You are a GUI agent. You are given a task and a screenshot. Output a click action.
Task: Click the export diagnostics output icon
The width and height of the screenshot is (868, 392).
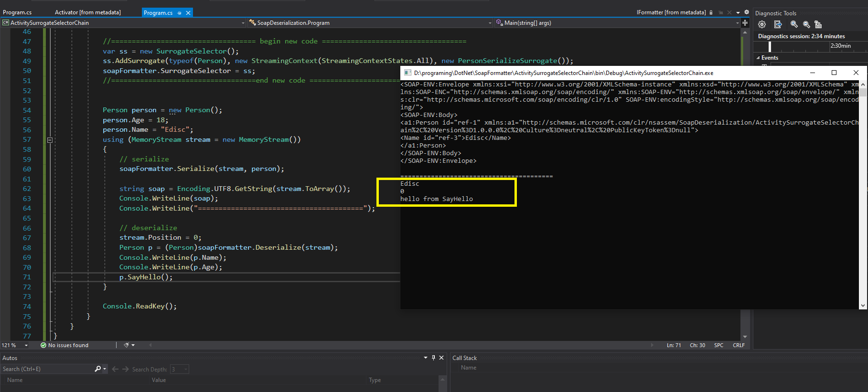(x=778, y=24)
